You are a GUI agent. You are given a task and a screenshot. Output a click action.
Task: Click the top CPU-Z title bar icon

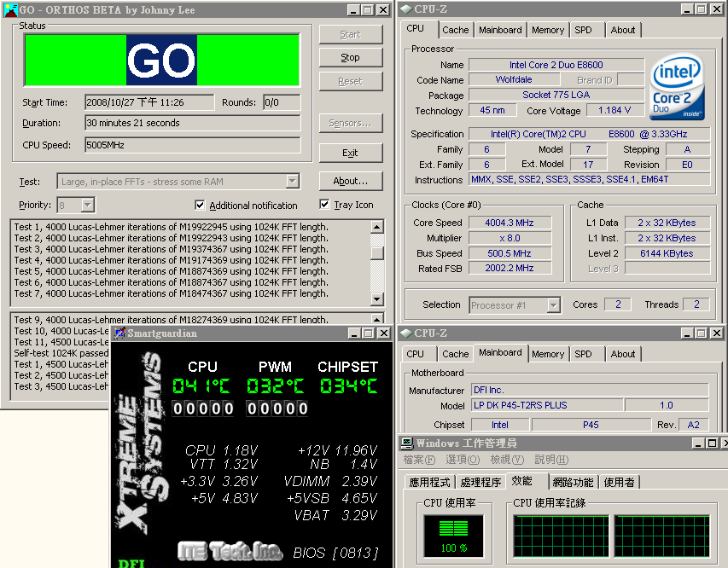point(405,9)
